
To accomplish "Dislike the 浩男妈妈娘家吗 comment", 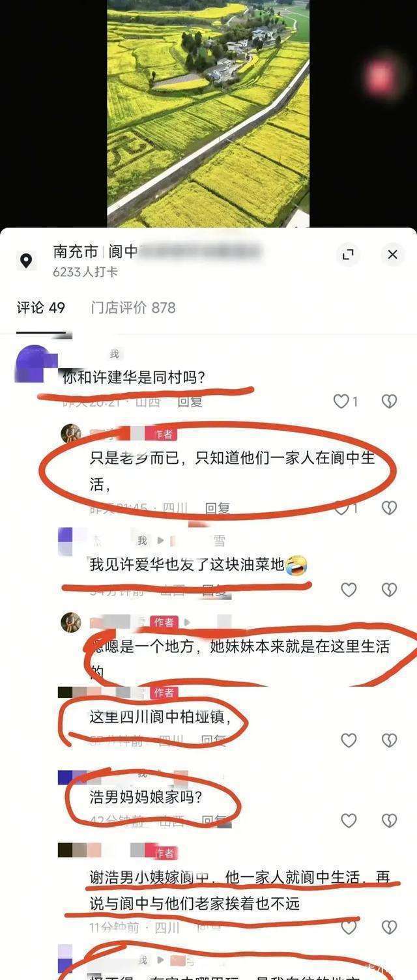I will pos(389,820).
